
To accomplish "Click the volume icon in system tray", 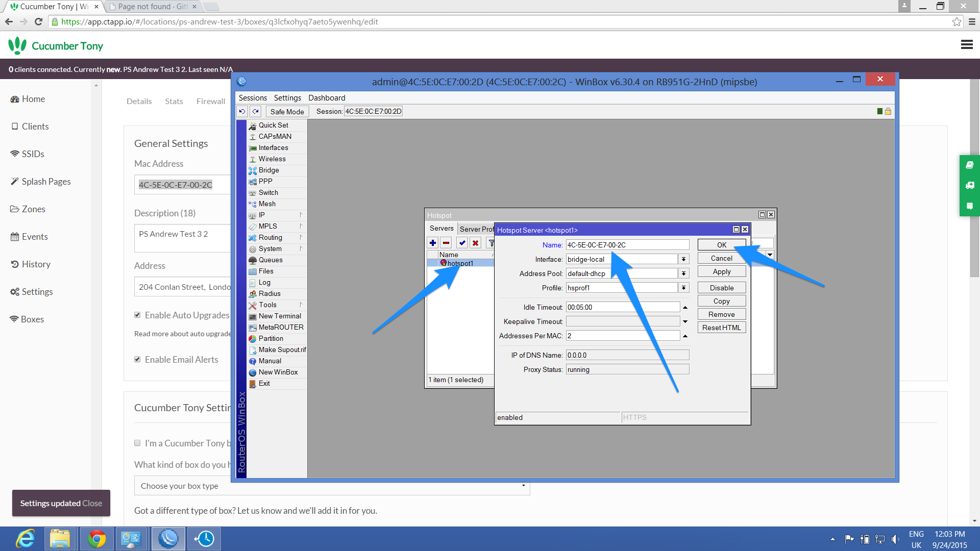I will click(896, 539).
